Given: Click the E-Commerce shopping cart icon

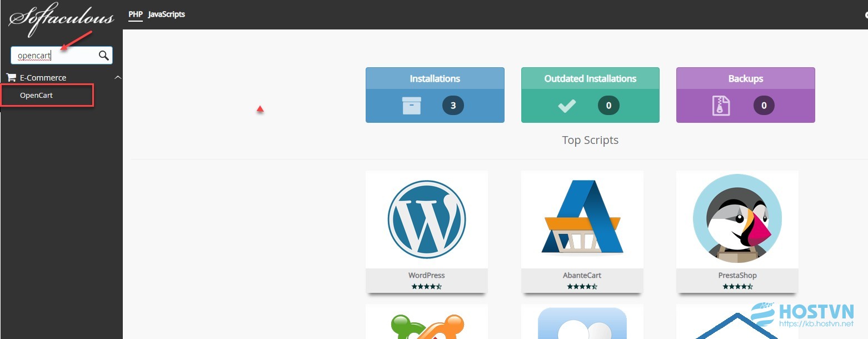Looking at the screenshot, I should (x=11, y=78).
